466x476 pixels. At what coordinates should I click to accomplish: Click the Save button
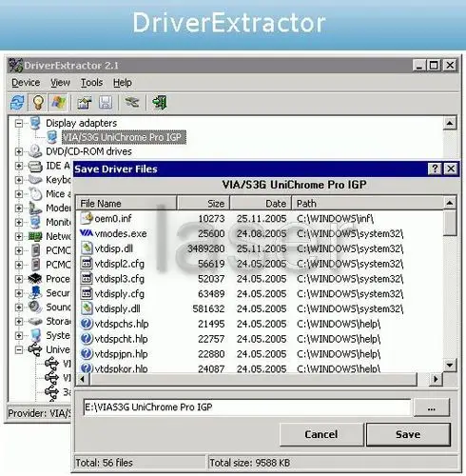click(x=408, y=434)
